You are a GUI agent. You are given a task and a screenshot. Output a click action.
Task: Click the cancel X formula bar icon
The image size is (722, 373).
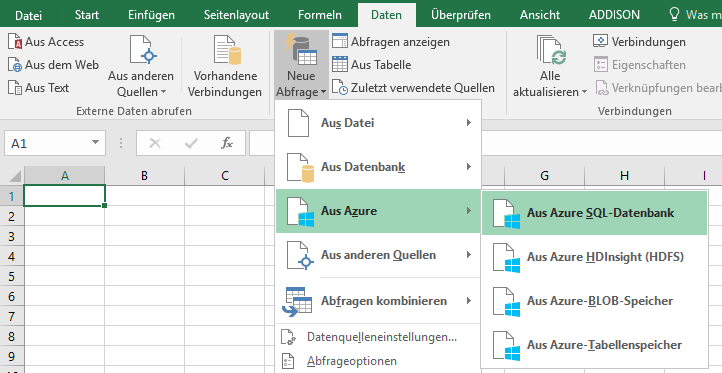tap(155, 143)
